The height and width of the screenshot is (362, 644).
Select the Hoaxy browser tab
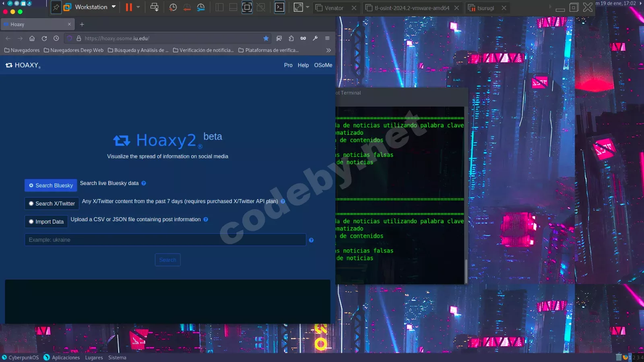[x=37, y=25]
